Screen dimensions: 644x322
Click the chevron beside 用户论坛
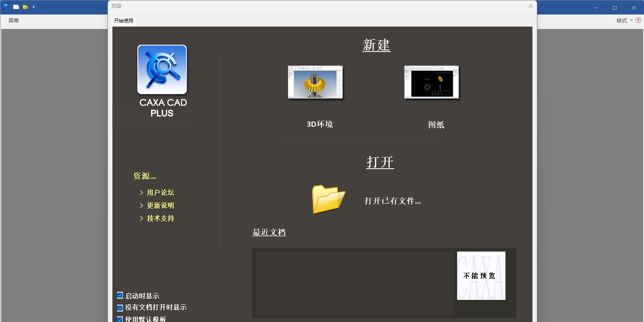pyautogui.click(x=141, y=193)
